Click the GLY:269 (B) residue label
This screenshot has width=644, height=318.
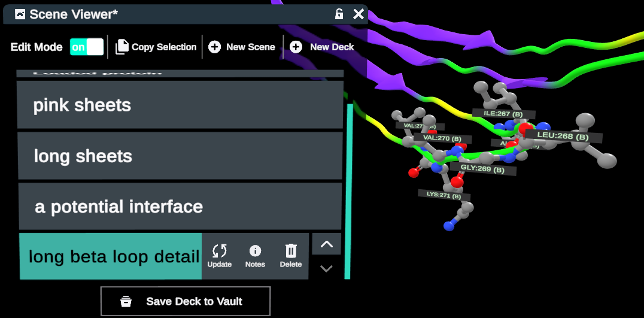coord(482,169)
